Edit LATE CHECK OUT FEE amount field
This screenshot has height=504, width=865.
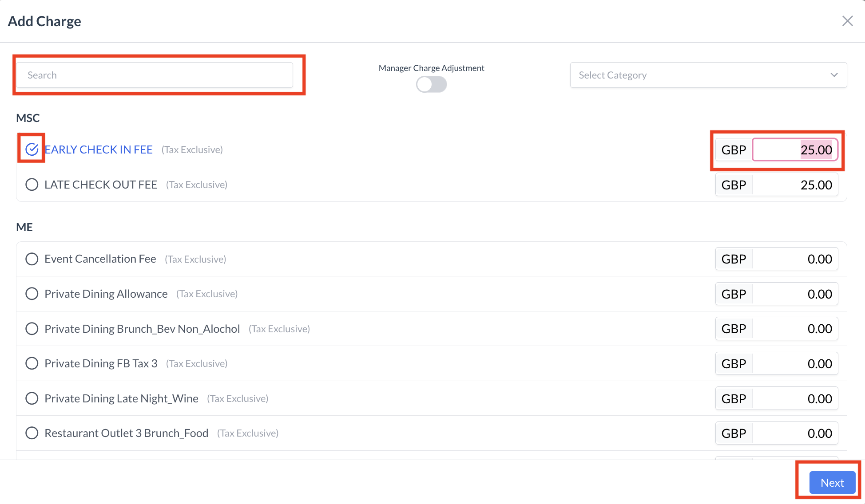pyautogui.click(x=795, y=185)
